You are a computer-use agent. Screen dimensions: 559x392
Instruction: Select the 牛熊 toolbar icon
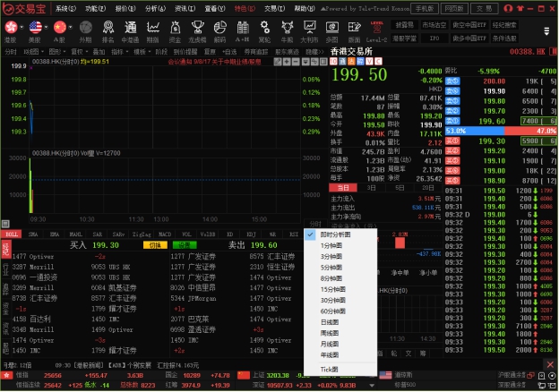[x=288, y=30]
